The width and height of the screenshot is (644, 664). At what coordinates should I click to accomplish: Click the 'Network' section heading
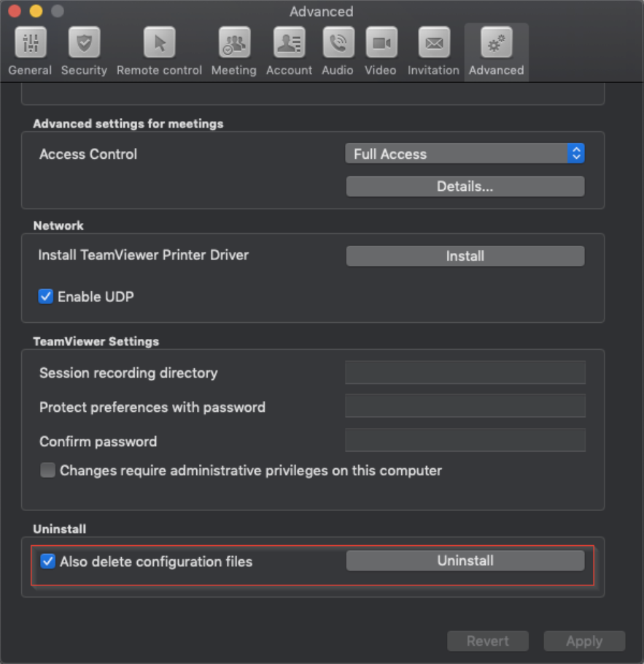point(58,226)
